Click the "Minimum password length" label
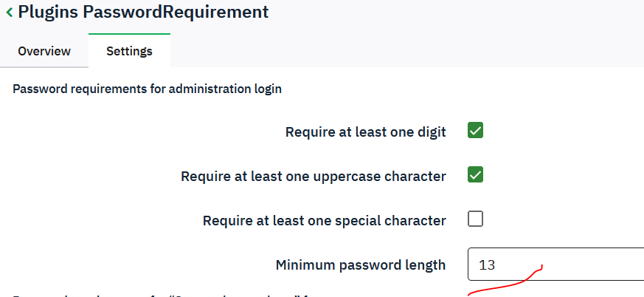 coord(360,264)
